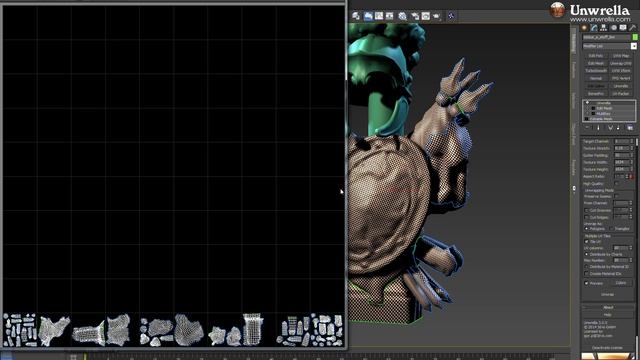640x360 pixels.
Task: Toggle the Create Material IDs checkbox
Action: (587, 273)
